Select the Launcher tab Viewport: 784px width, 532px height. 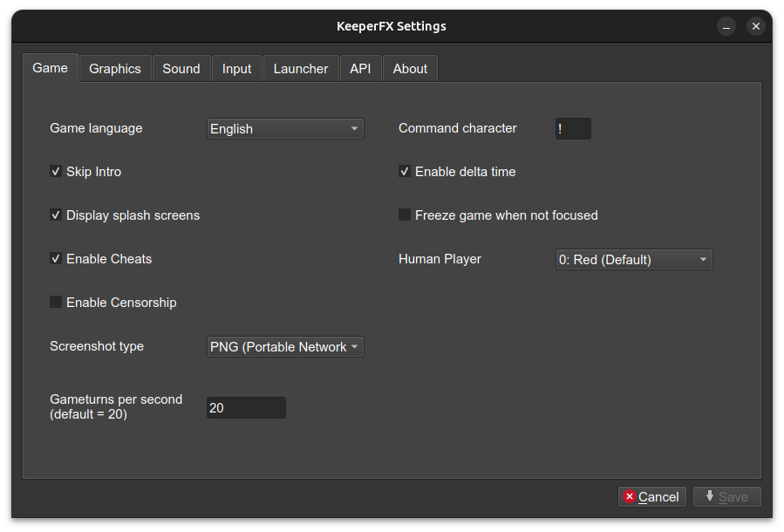click(301, 69)
